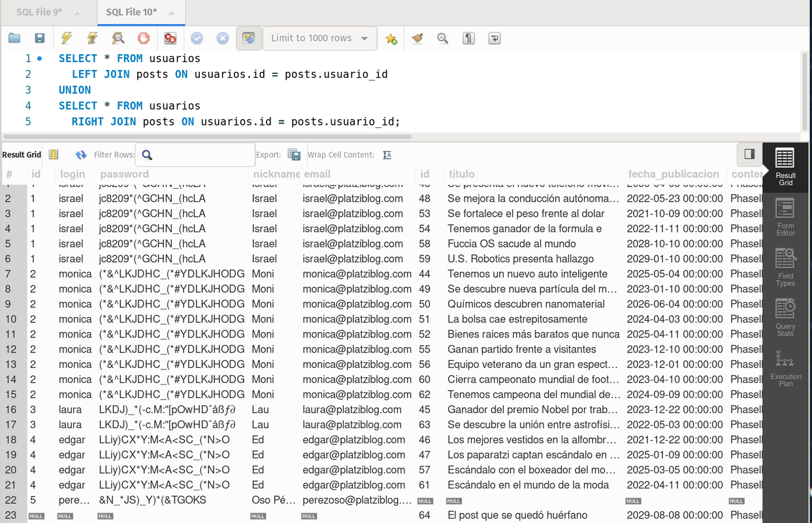Rollback the transaction with the X icon
Viewport: 812px width, 523px height.
223,39
